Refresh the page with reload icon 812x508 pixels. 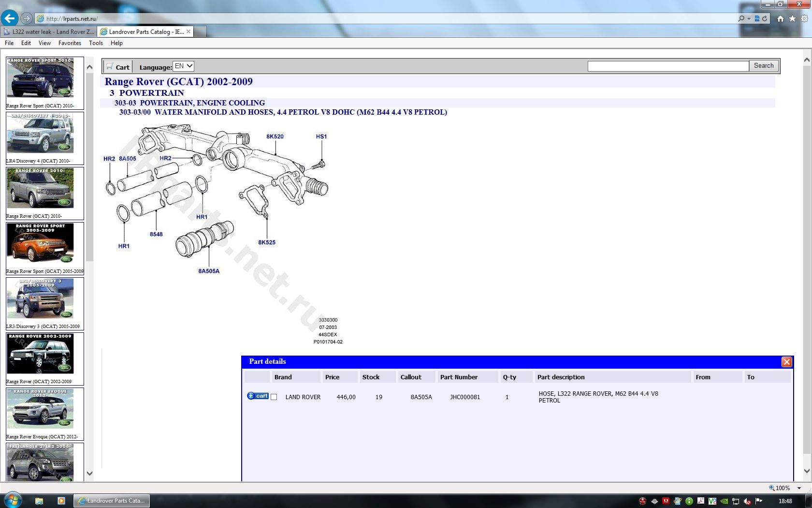point(765,18)
